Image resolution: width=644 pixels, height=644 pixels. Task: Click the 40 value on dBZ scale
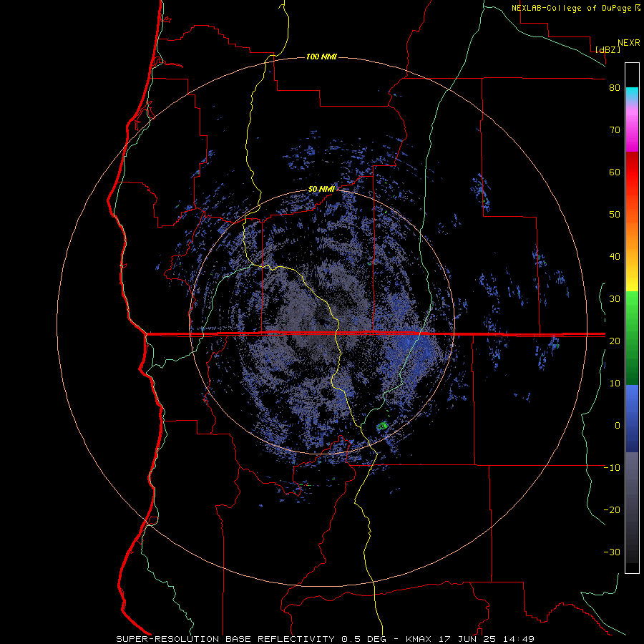click(615, 257)
